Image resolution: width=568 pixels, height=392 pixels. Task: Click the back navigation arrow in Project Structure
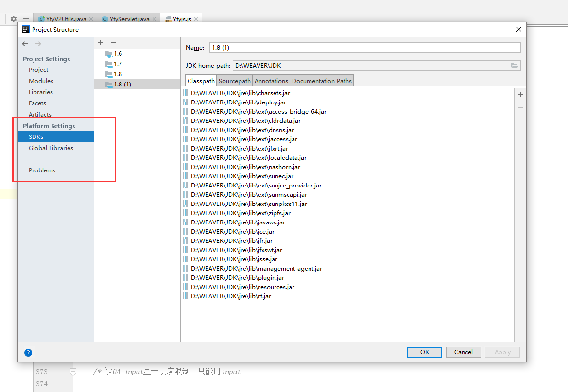(25, 44)
